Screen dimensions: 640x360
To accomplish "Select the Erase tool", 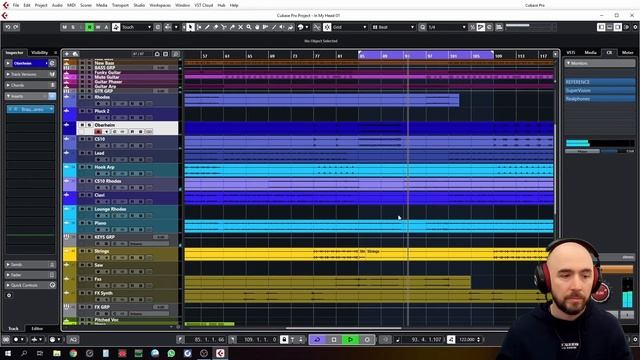I will click(x=216, y=27).
